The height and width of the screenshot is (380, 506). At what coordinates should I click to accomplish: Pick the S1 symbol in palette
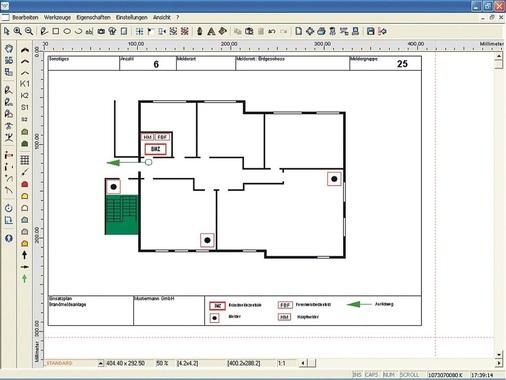point(25,107)
